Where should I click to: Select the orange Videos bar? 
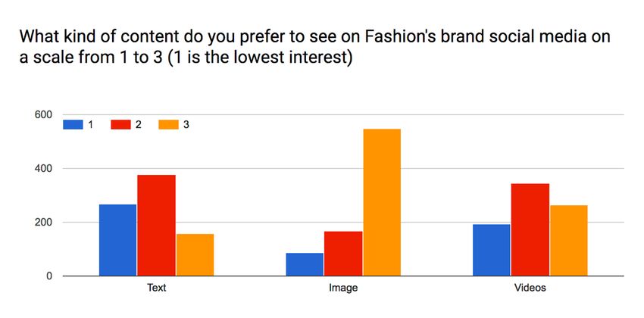tap(569, 241)
